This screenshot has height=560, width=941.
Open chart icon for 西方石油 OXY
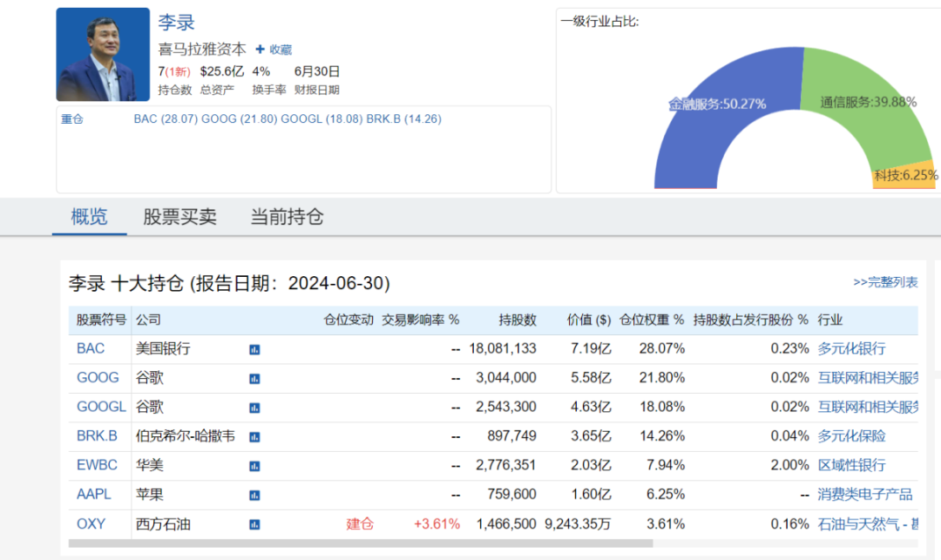[x=254, y=524]
